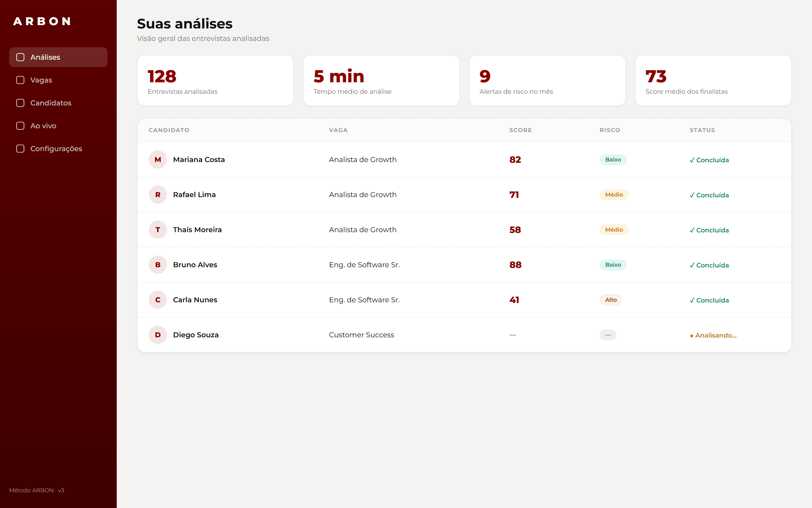Viewport: 812px width, 508px height.
Task: Click score 82 for Mariana Costa
Action: pyautogui.click(x=515, y=160)
